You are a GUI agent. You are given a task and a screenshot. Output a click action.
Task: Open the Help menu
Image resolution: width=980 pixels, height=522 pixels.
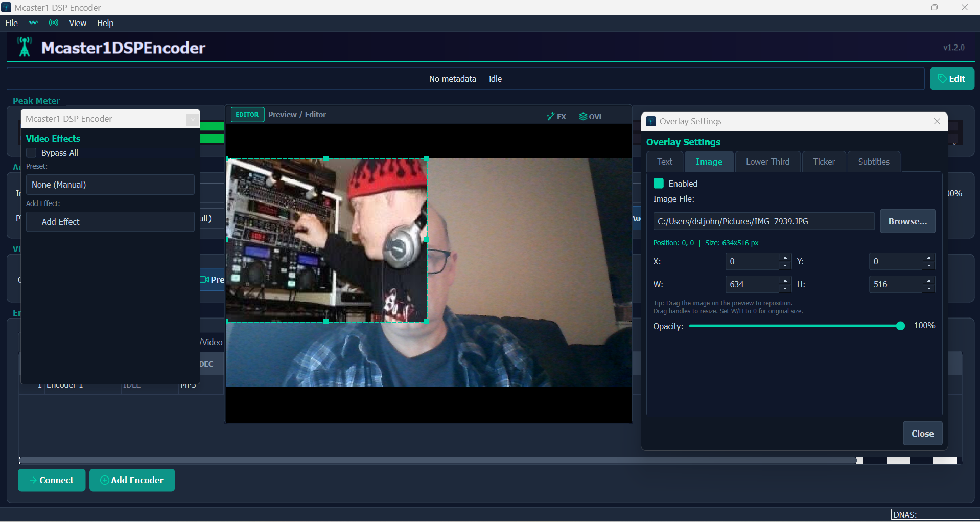tap(105, 23)
